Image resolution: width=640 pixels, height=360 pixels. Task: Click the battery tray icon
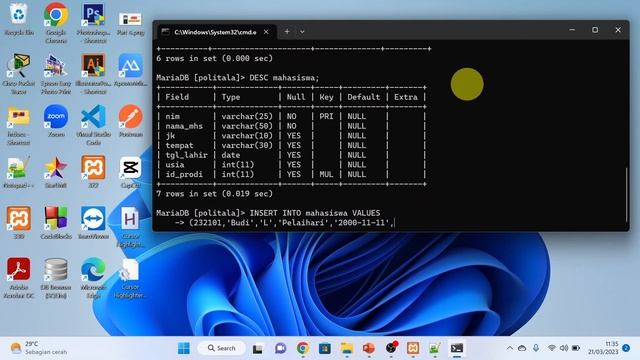(576, 348)
